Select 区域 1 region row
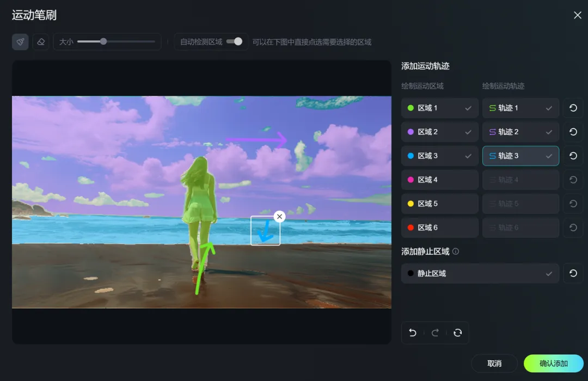 [439, 108]
